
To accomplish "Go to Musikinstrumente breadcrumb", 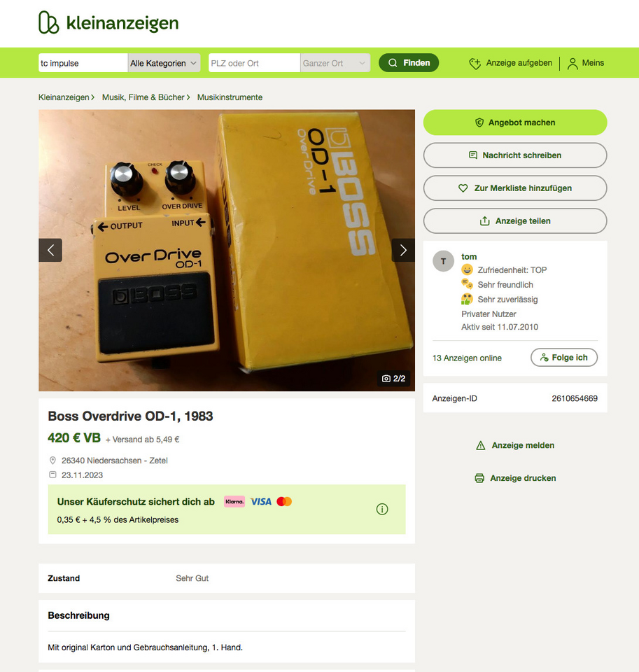I will click(230, 97).
